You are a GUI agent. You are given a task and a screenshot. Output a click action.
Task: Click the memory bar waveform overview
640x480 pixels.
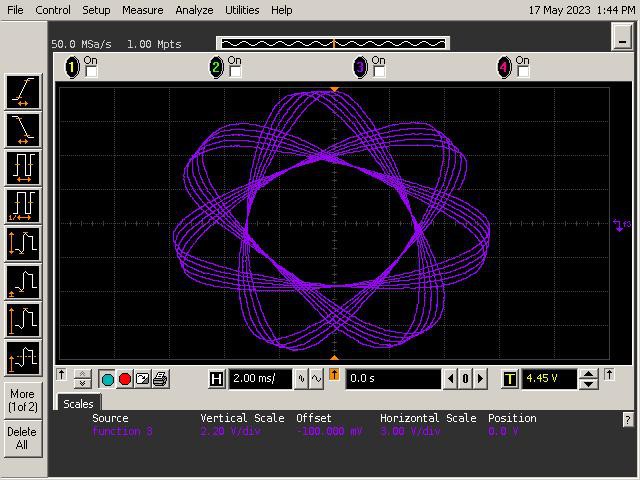coord(333,43)
